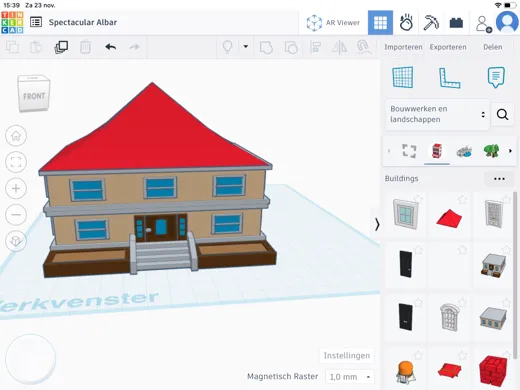Open the designs list icon next to the title
This screenshot has height=390, width=520.
tap(36, 22)
